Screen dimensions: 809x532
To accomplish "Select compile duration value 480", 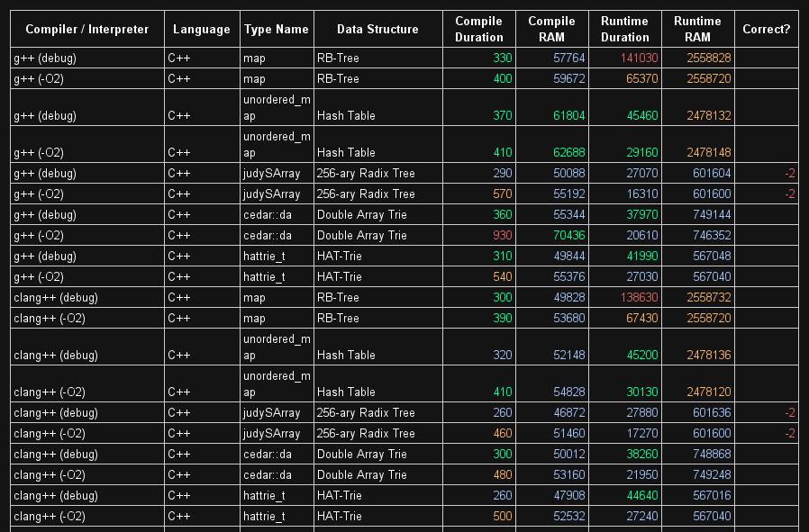I will [503, 474].
